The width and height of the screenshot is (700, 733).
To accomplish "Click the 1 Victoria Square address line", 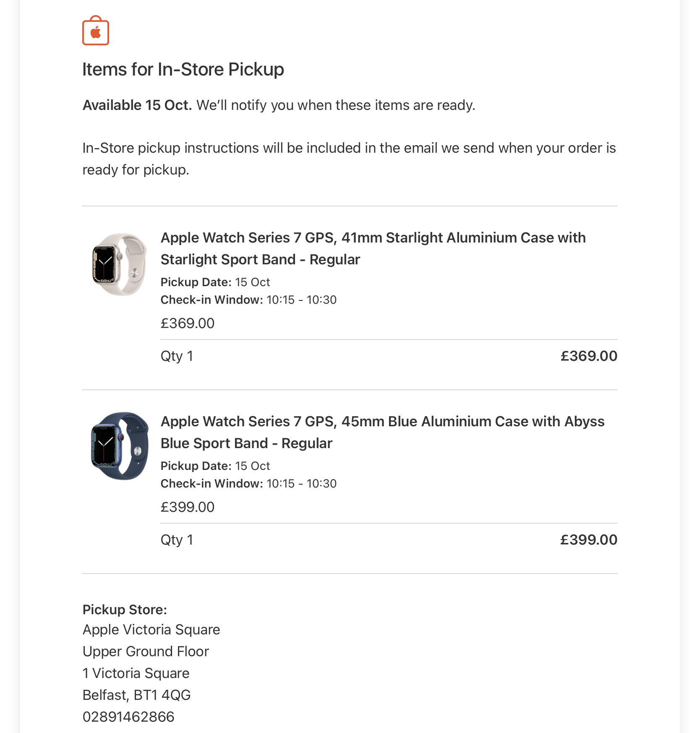I will tap(136, 673).
